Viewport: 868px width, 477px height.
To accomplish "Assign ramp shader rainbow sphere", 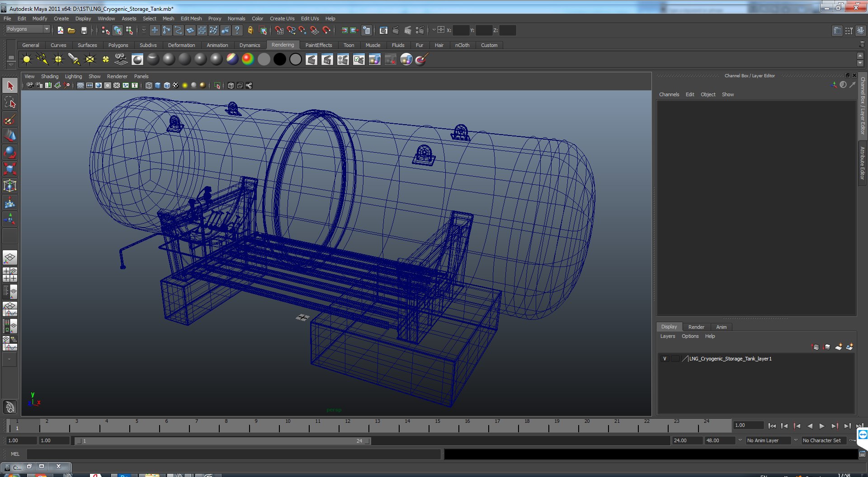I will pyautogui.click(x=248, y=59).
